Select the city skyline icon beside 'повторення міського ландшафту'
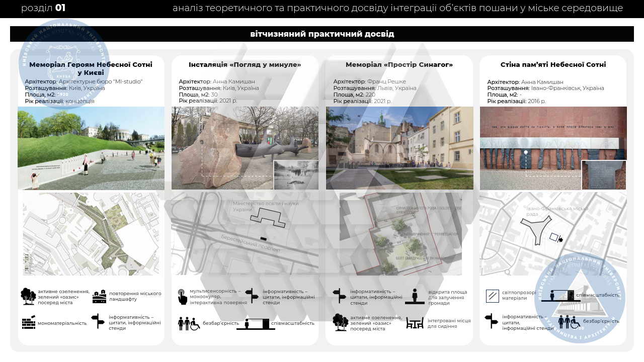Image resolution: width=644 pixels, height=362 pixels. point(99,297)
